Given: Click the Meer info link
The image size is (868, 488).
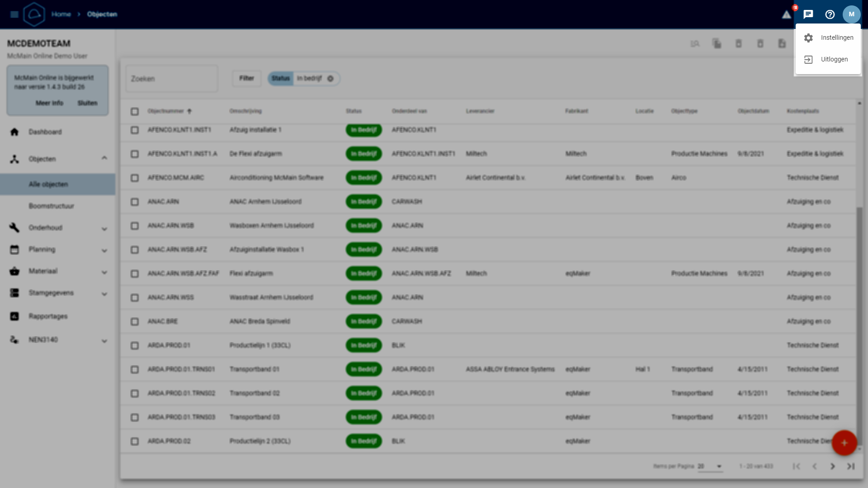Looking at the screenshot, I should pyautogui.click(x=49, y=103).
